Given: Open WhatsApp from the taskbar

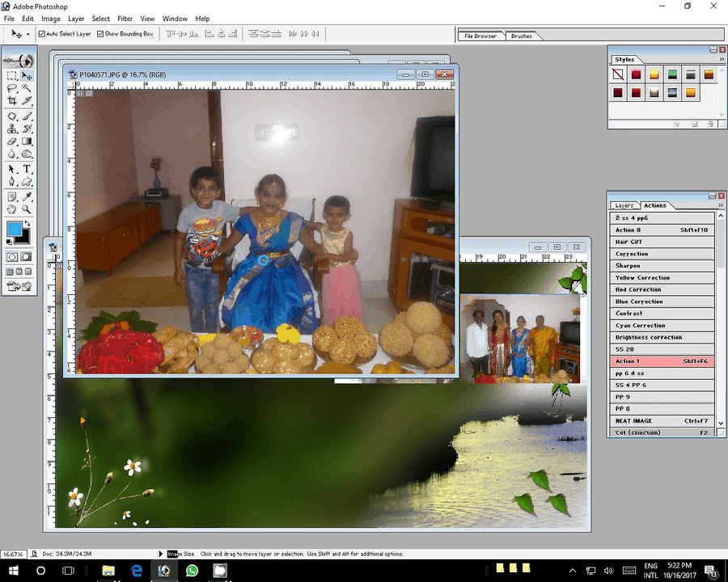Looking at the screenshot, I should point(192,571).
